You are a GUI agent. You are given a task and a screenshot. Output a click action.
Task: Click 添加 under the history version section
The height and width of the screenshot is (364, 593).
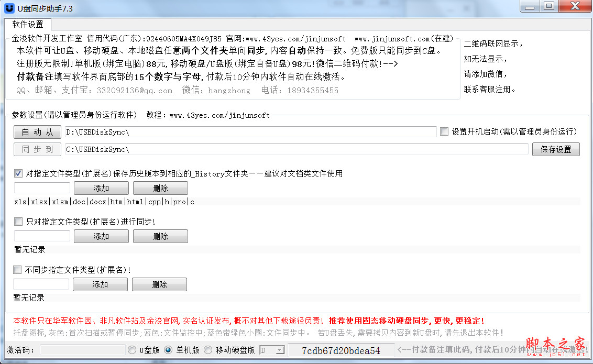[x=101, y=187]
